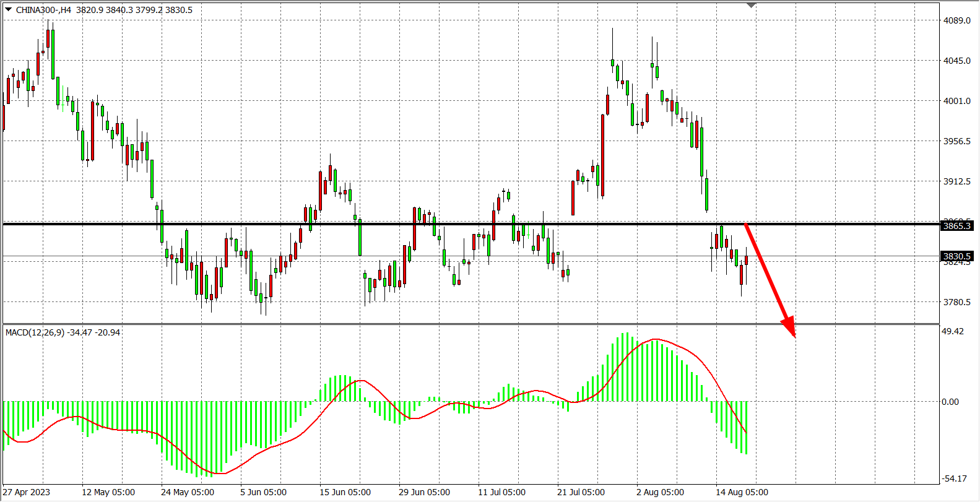This screenshot has height=502, width=980.
Task: Click the MACD(12,26,9) indicator label
Action: point(35,332)
